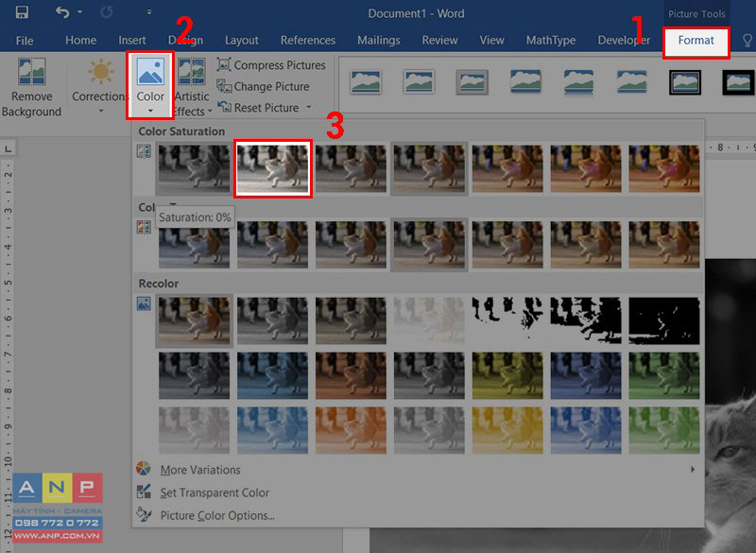This screenshot has width=756, height=553.
Task: Click the Save icon in quick access toolbar
Action: (22, 12)
